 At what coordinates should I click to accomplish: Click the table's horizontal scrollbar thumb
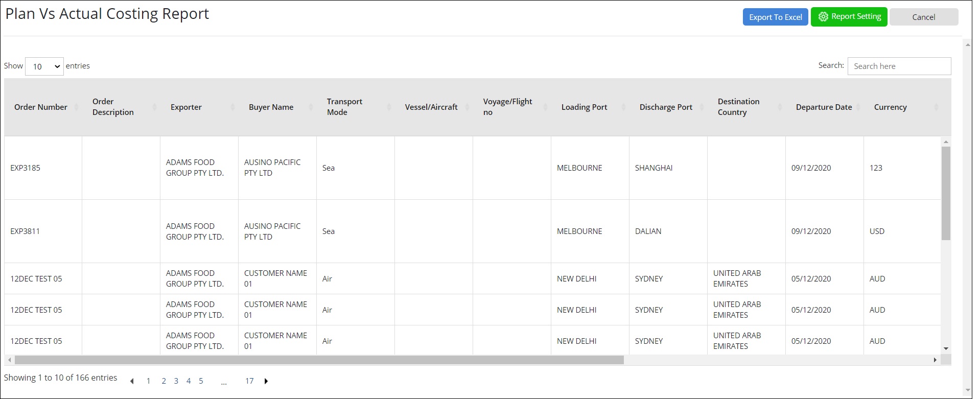coord(319,360)
